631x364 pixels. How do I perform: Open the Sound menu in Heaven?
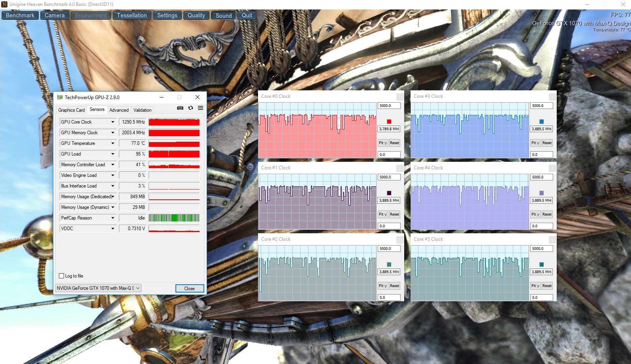click(x=224, y=15)
